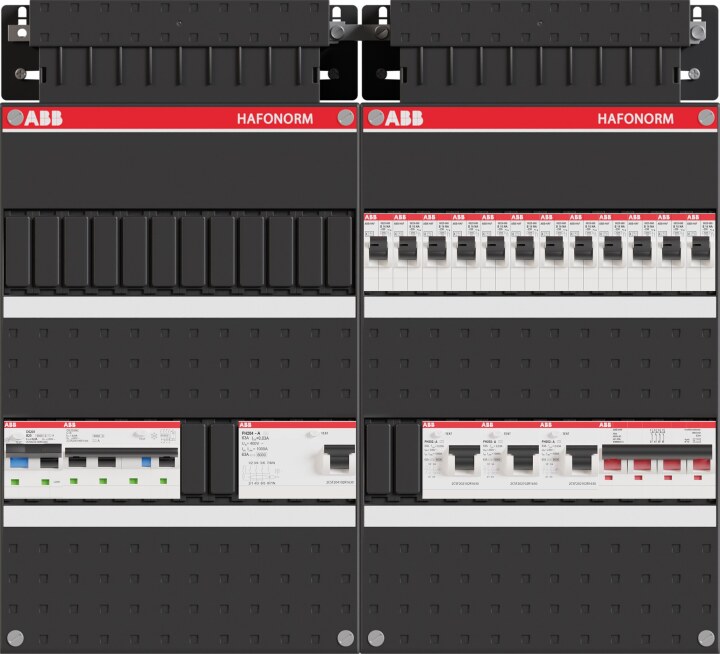Click the first green status indicator under DS201

15,482
